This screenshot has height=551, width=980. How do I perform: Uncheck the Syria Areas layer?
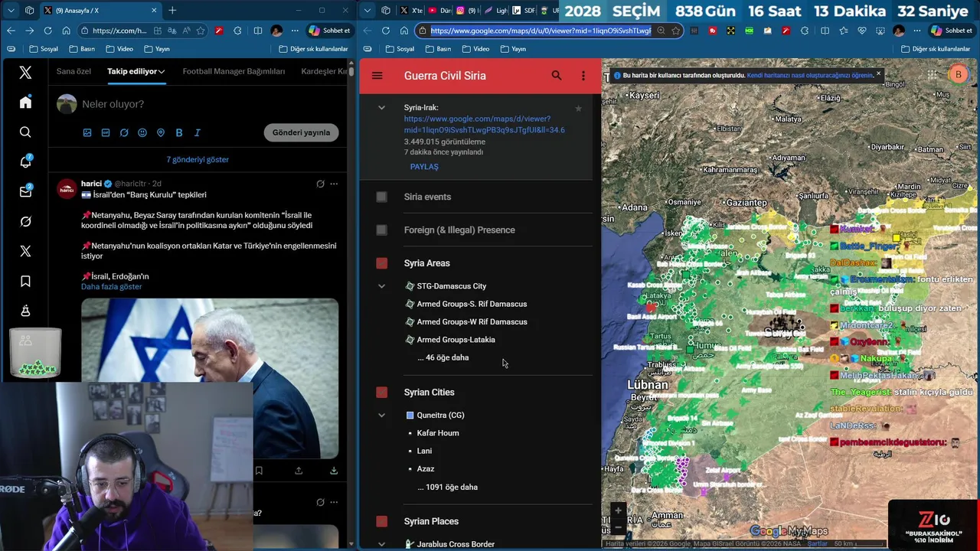[x=381, y=263]
